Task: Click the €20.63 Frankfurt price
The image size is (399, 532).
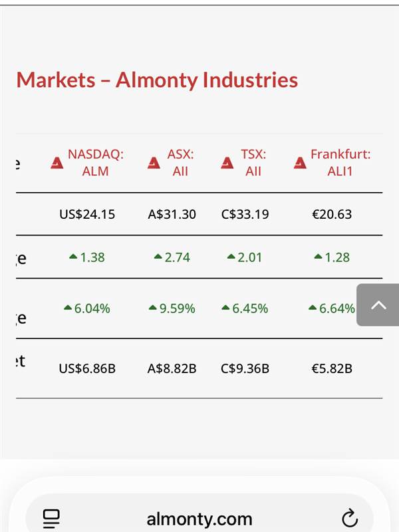Action: coord(332,214)
